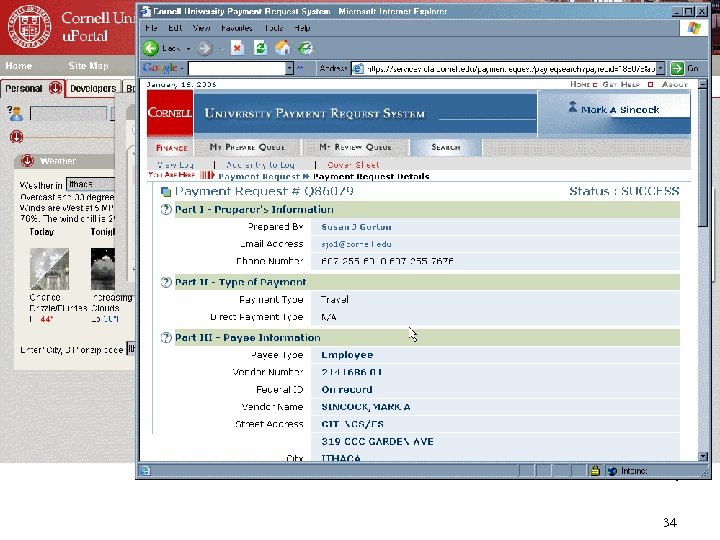Click the Get Help link

point(621,84)
